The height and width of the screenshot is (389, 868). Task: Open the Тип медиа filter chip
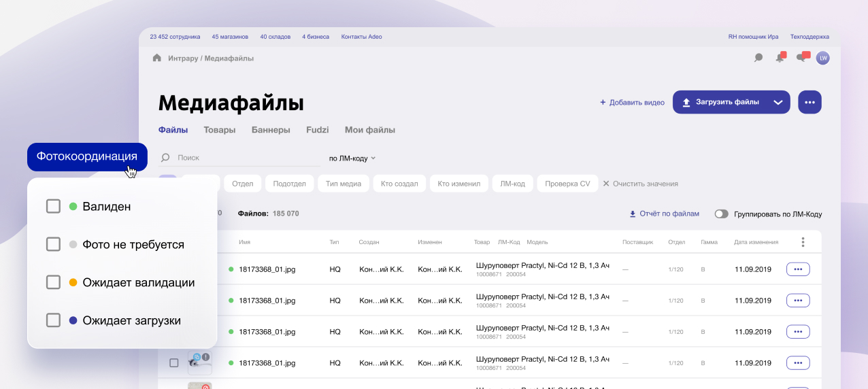click(344, 184)
